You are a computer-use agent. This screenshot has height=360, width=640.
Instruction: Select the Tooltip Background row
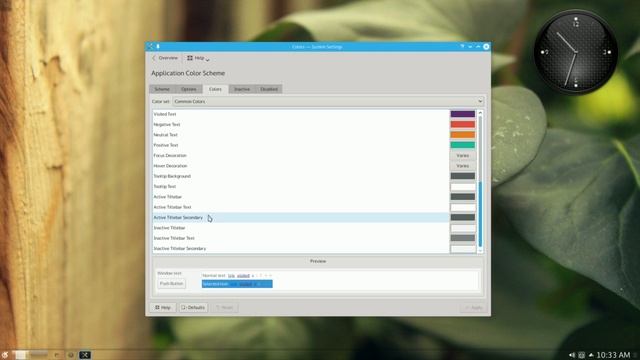coord(301,176)
